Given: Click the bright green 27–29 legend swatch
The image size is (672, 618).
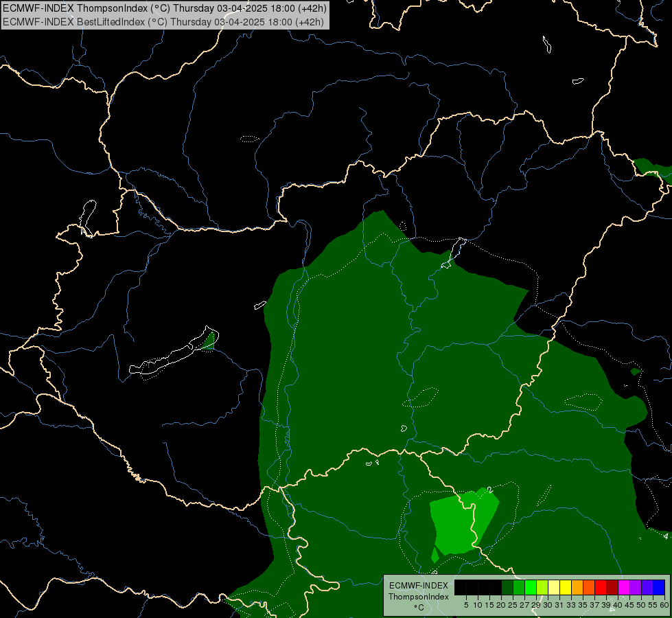Looking at the screenshot, I should [x=531, y=587].
